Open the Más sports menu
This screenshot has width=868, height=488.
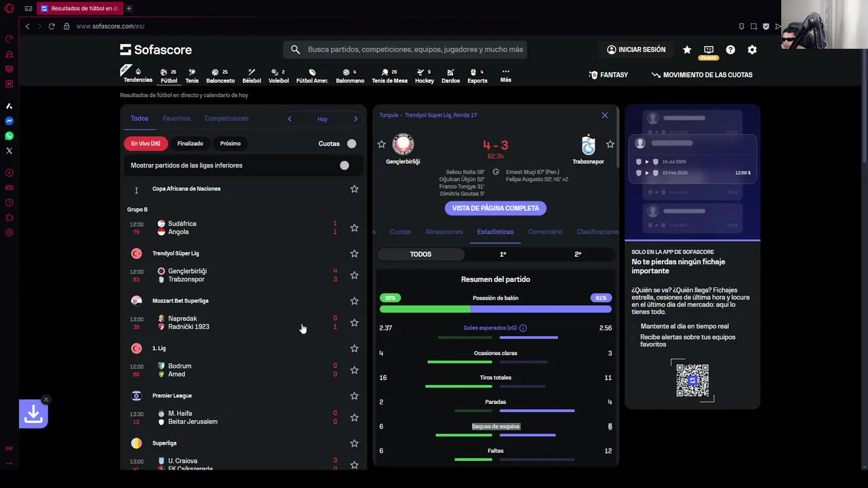click(x=506, y=75)
